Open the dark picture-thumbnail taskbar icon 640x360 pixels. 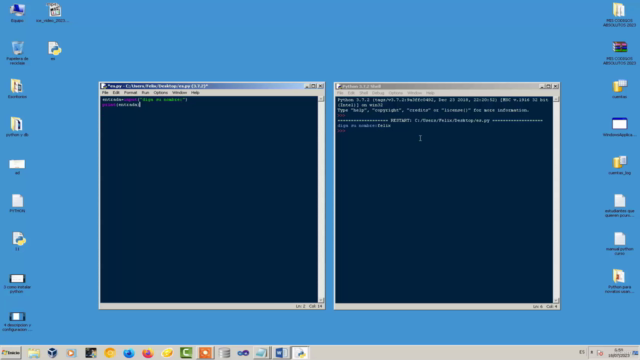pos(91,353)
